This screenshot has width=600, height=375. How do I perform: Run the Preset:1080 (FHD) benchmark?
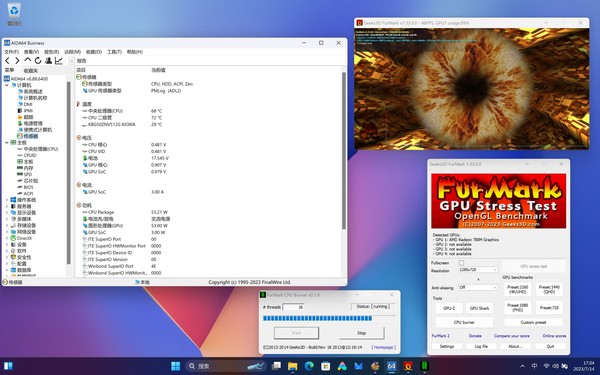point(517,308)
